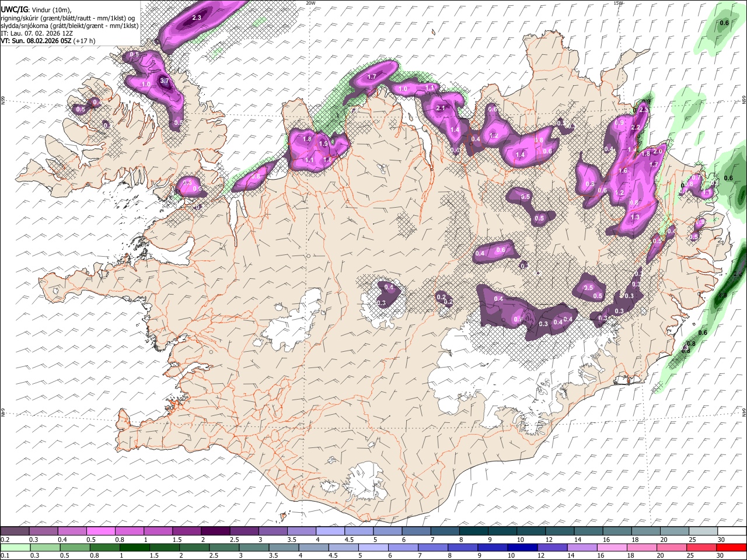The image size is (747, 560).
Task: Click the "20W" longitude label
Action: [x=310, y=3]
